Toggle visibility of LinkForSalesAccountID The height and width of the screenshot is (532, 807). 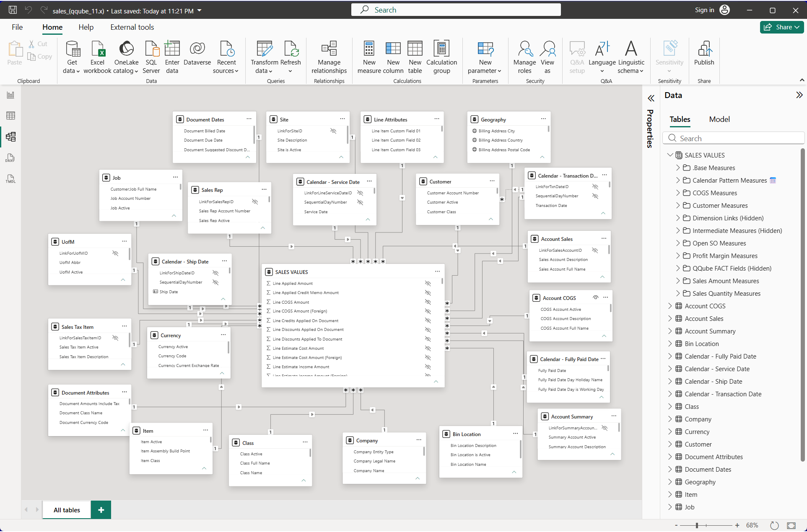pos(595,251)
